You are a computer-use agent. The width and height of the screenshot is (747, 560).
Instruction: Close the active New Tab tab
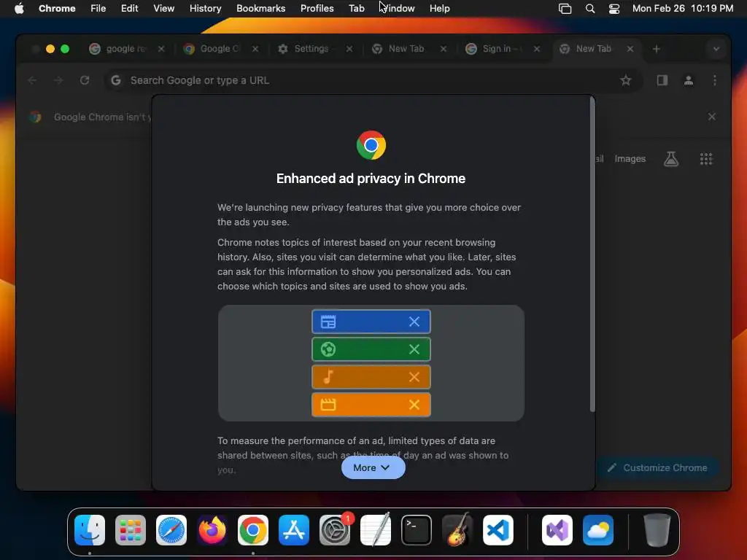tap(630, 49)
